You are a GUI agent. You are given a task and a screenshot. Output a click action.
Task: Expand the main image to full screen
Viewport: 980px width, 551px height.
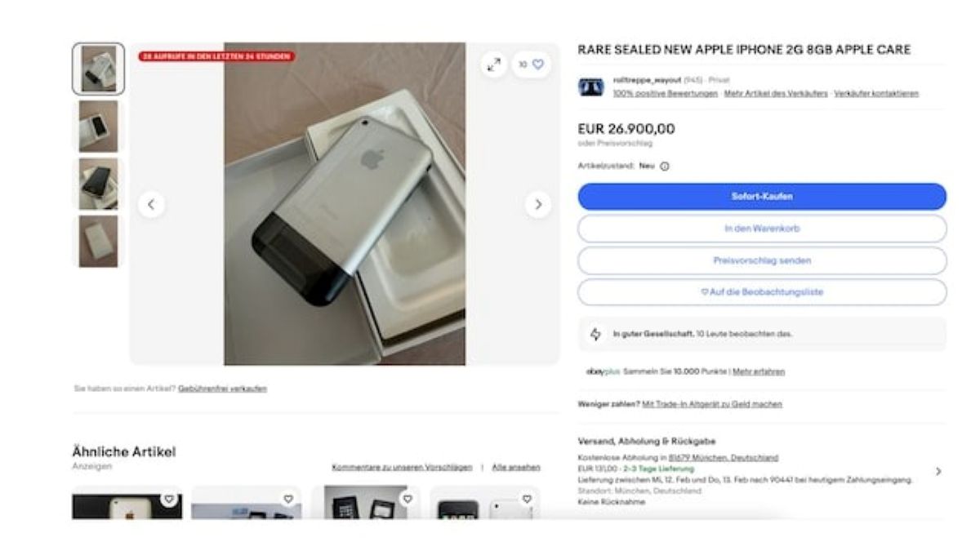point(493,65)
